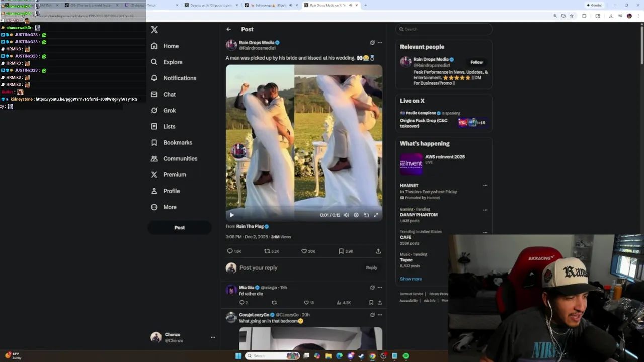Open Rain Drops Media profile avatar on post
Image resolution: width=644 pixels, height=362 pixels.
(x=231, y=45)
